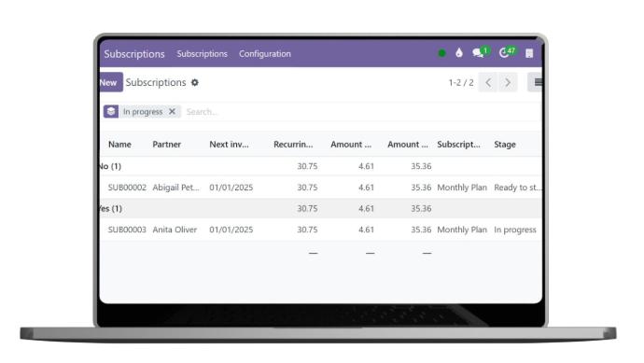Click 01/01/2025 date for Abigail
Viewport: 644px width, 363px height.
(231, 188)
